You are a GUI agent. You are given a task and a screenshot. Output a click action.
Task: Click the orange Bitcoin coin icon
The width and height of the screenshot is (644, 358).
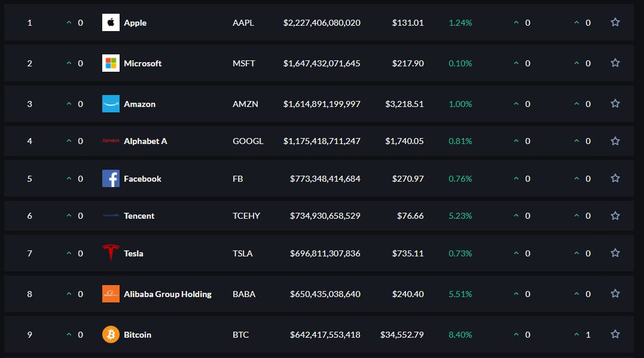(111, 335)
